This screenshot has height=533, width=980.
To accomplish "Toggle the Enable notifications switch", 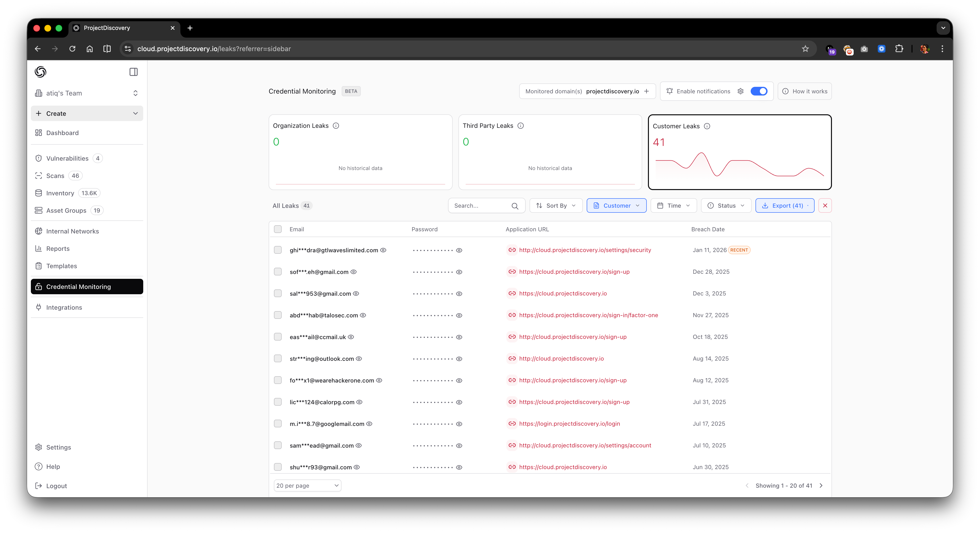I will coord(759,91).
